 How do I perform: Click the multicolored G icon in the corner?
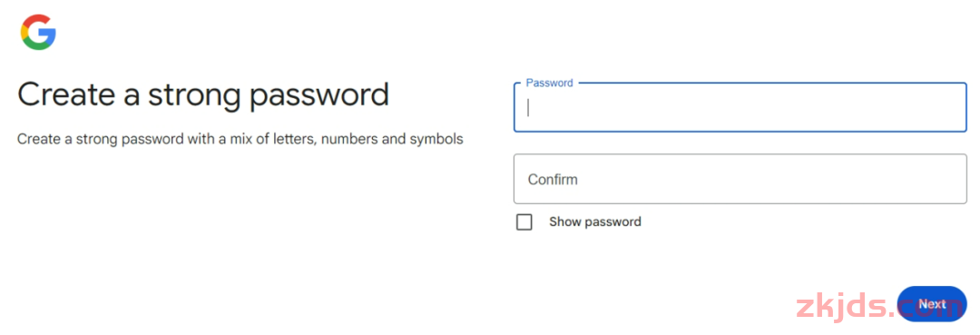click(x=39, y=32)
